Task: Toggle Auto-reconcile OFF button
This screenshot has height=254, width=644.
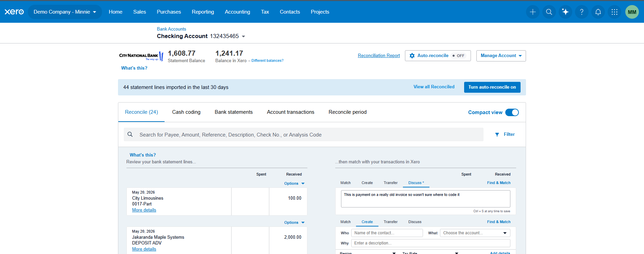Action: (x=438, y=56)
